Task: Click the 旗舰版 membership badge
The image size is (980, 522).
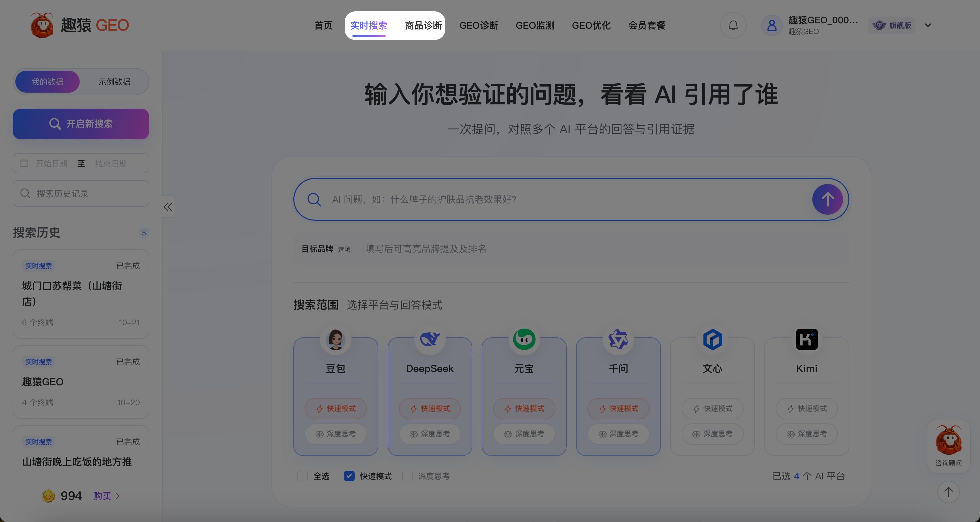Action: [x=892, y=25]
